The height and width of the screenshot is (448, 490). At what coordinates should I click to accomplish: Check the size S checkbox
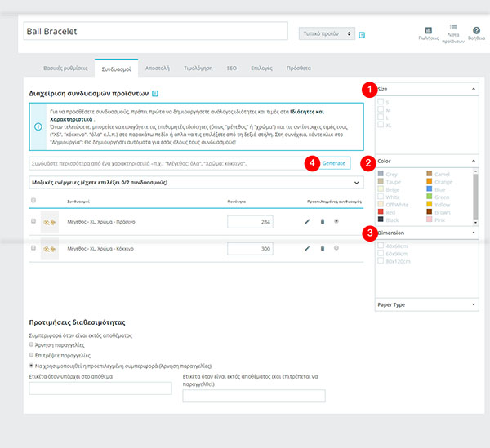381,102
